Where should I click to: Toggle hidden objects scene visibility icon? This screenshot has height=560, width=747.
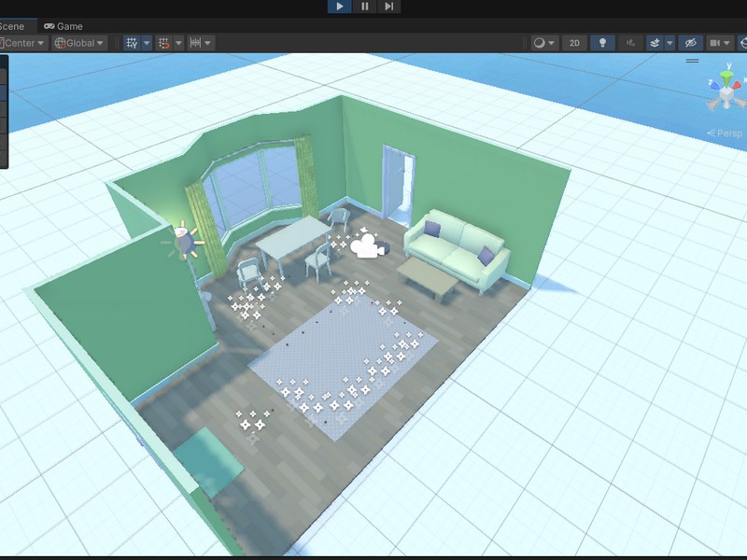(x=690, y=43)
